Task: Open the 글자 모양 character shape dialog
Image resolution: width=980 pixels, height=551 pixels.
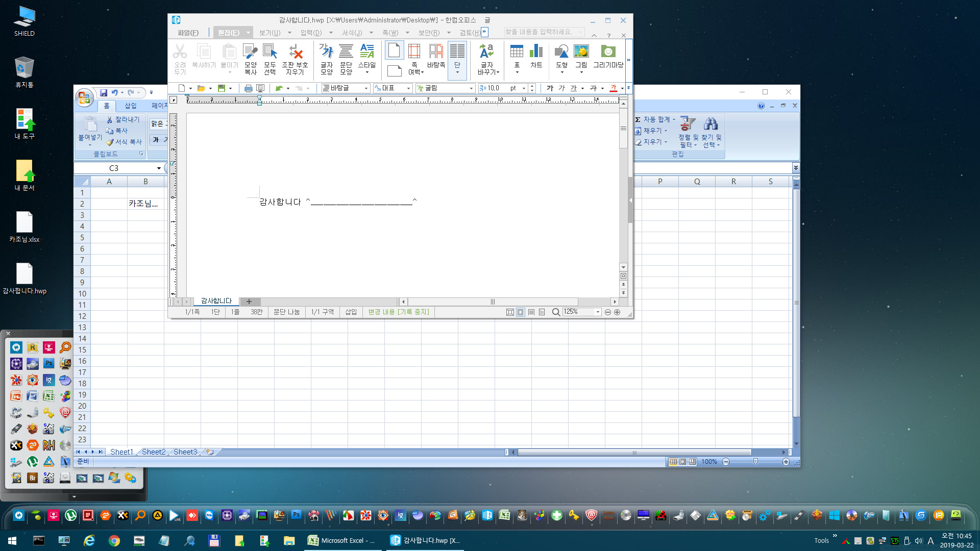Action: point(327,59)
